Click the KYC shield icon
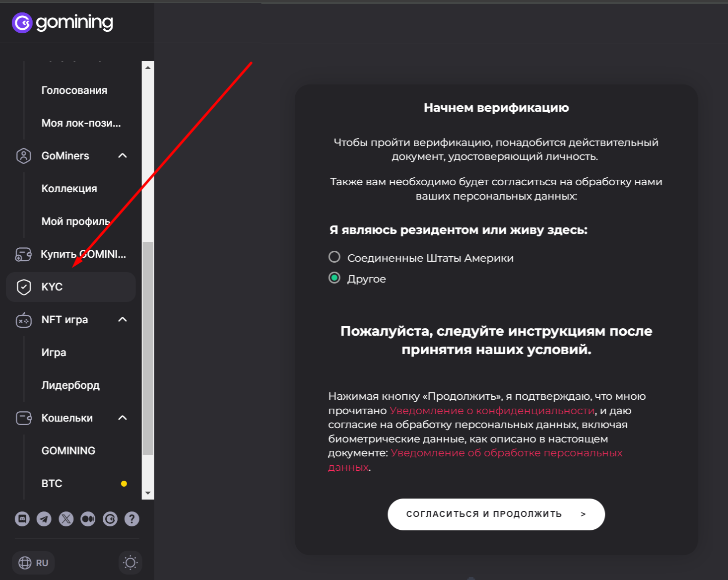Image resolution: width=728 pixels, height=580 pixels. click(23, 287)
